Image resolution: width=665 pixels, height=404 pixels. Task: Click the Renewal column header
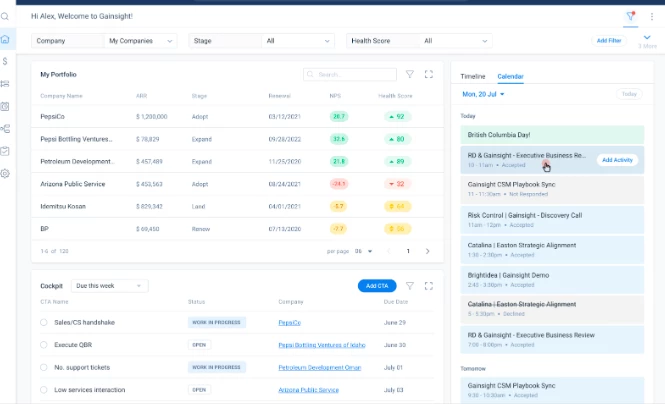279,96
